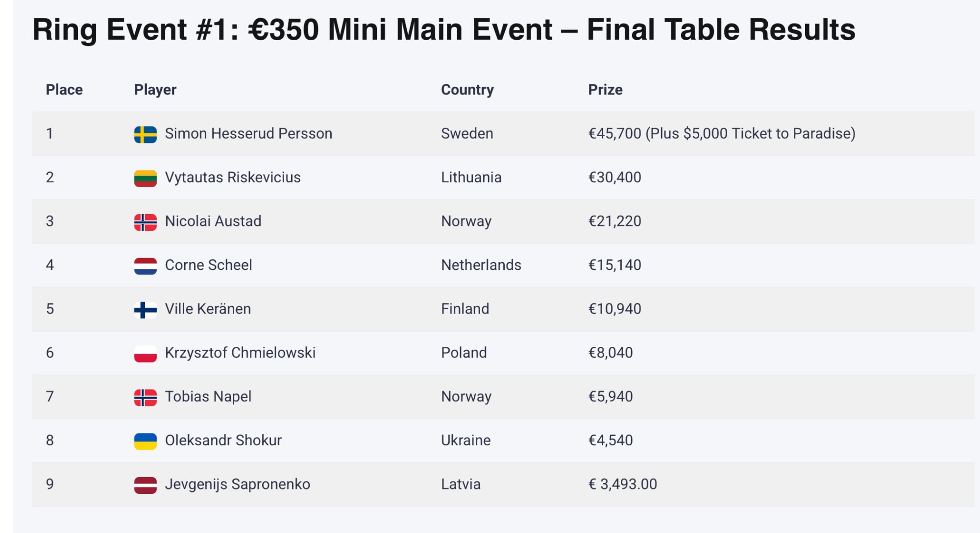980x533 pixels.
Task: Click player name Jevgenijs Sapronenko
Action: [238, 484]
